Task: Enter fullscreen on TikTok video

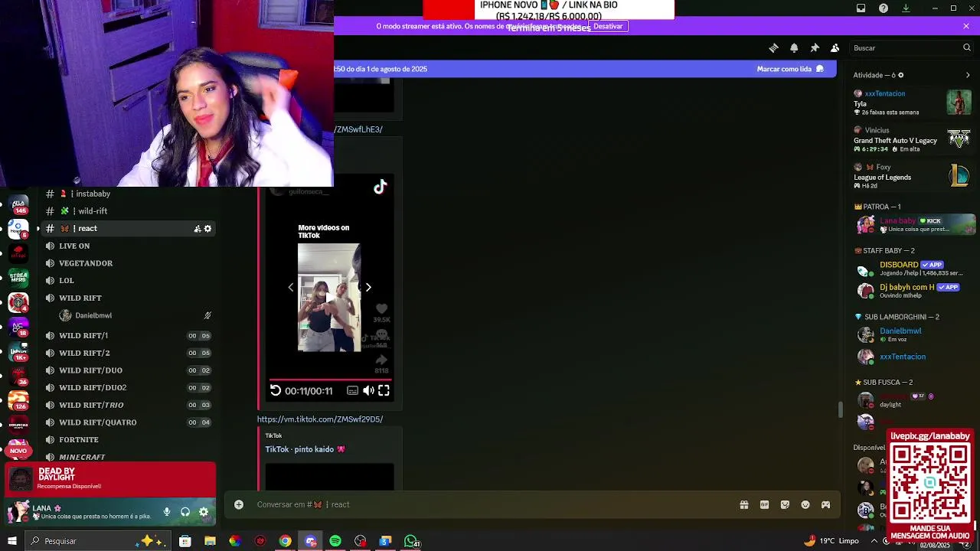Action: [384, 390]
